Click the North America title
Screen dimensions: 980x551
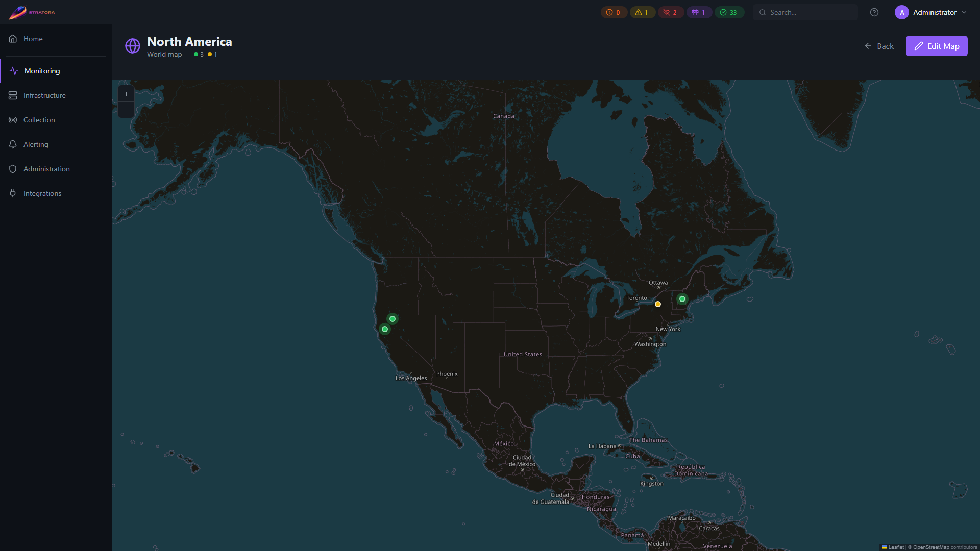(x=189, y=42)
